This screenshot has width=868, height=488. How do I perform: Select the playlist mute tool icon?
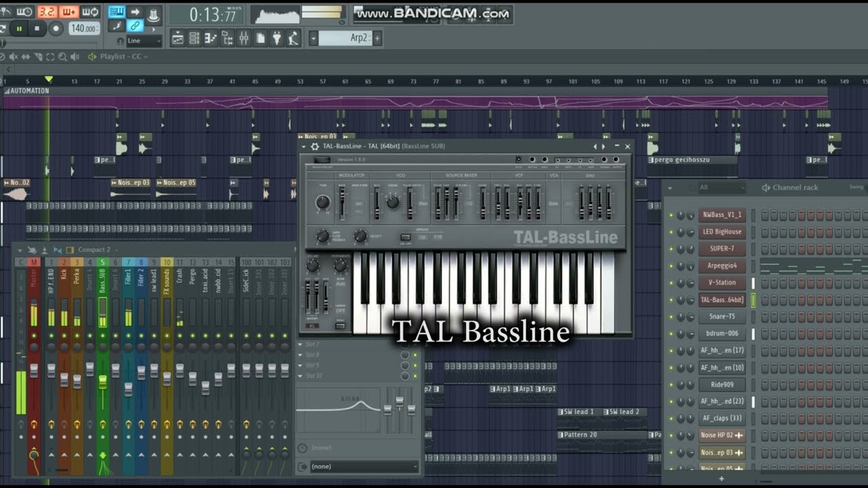click(x=13, y=56)
